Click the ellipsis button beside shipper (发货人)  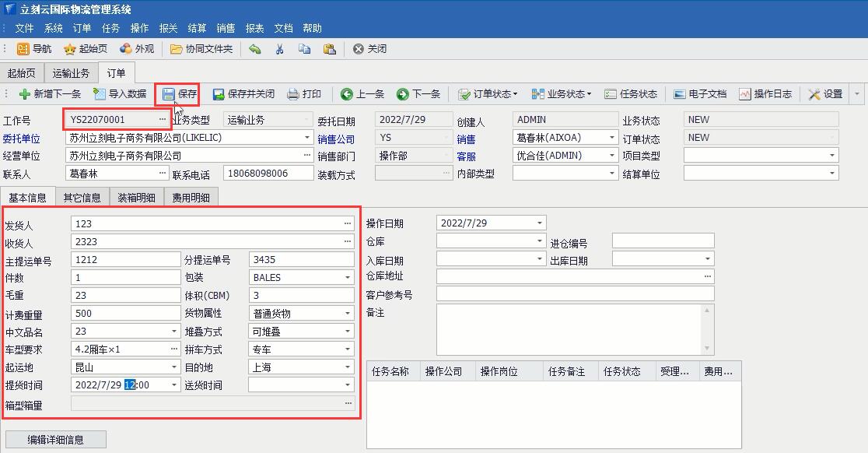click(x=348, y=224)
